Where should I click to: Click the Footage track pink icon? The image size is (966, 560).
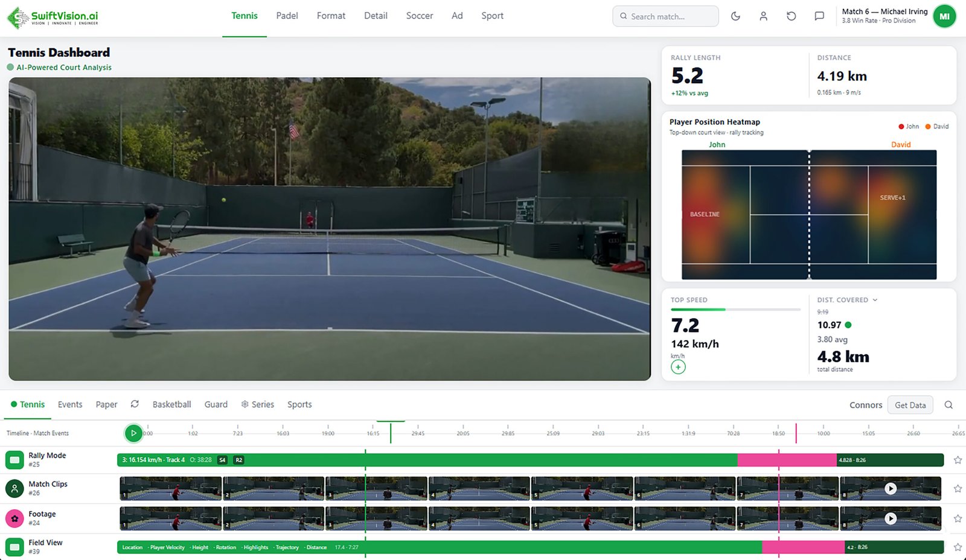(x=14, y=518)
